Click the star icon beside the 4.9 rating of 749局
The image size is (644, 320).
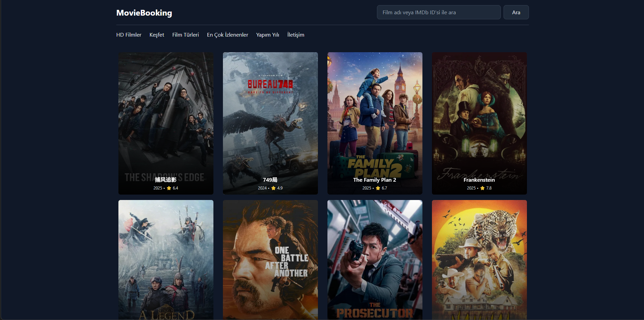tap(273, 188)
